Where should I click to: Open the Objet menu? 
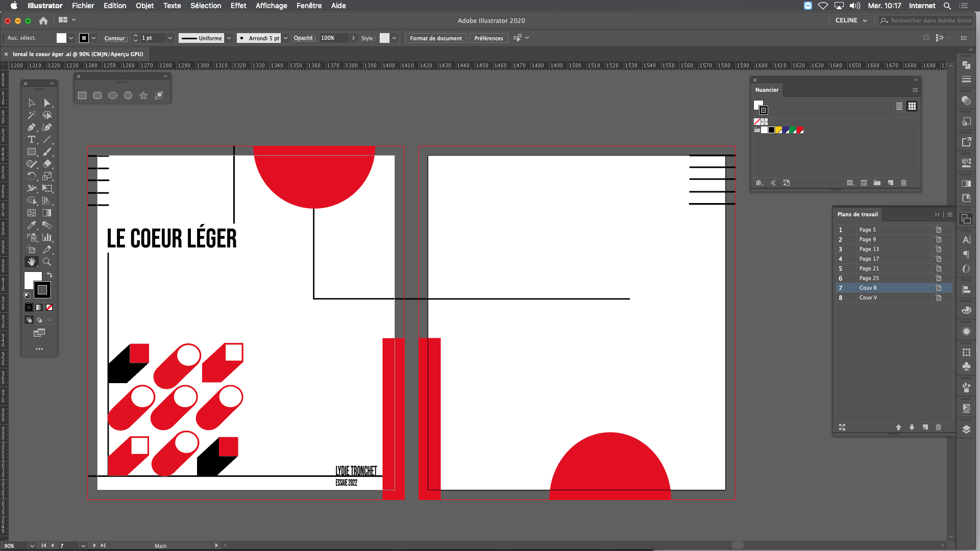point(145,6)
